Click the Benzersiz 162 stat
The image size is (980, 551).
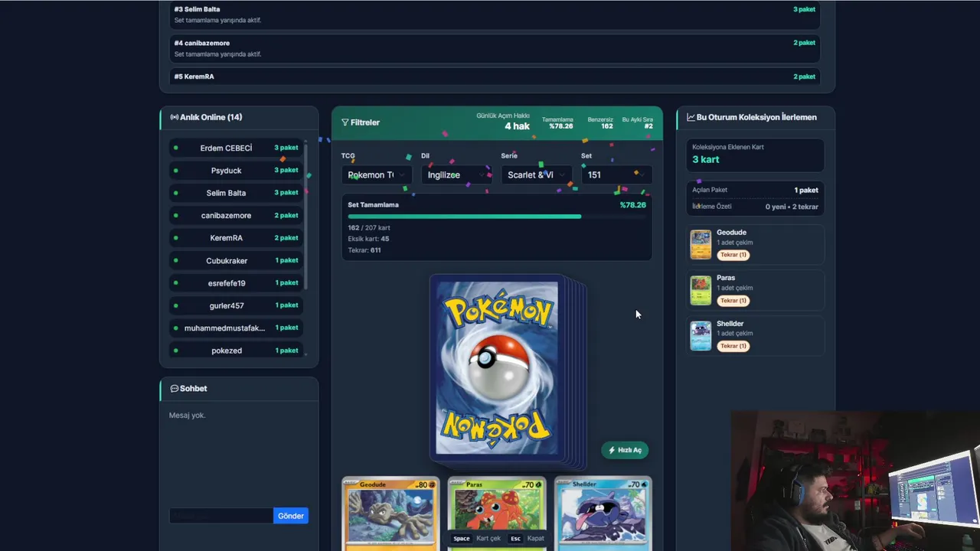pyautogui.click(x=601, y=122)
